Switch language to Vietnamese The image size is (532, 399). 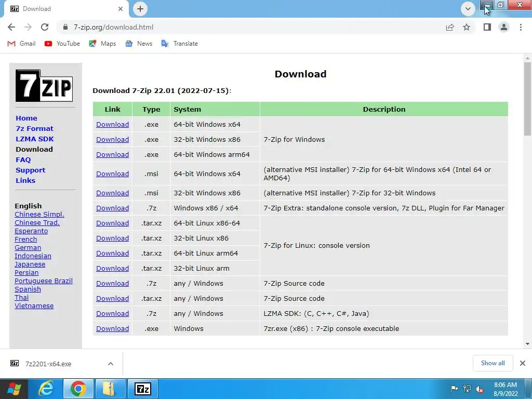(x=34, y=305)
